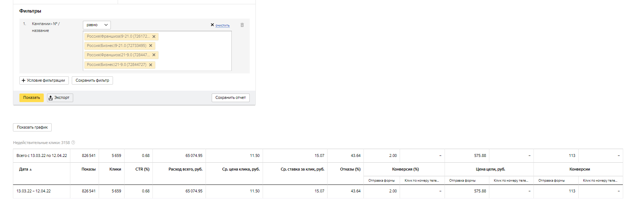644x206 pixels.
Task: Remove the Россия|Франшиза|9-21.0 campaign tag
Action: coord(154,37)
